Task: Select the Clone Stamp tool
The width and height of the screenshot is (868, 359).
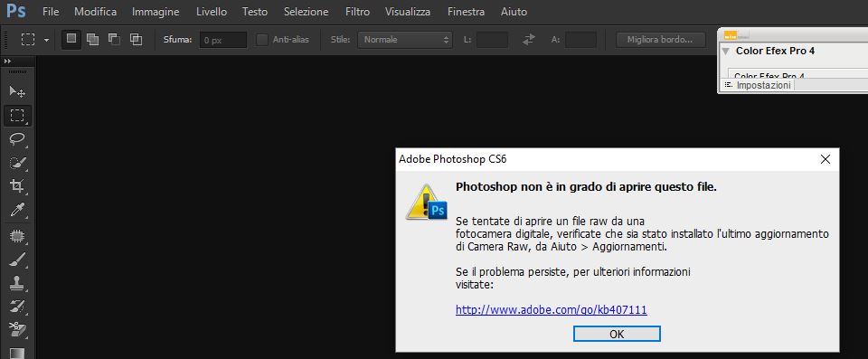Action: [x=17, y=284]
